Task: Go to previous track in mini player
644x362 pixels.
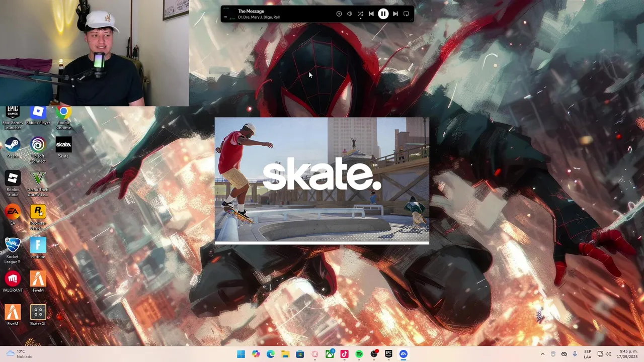Action: [x=371, y=14]
